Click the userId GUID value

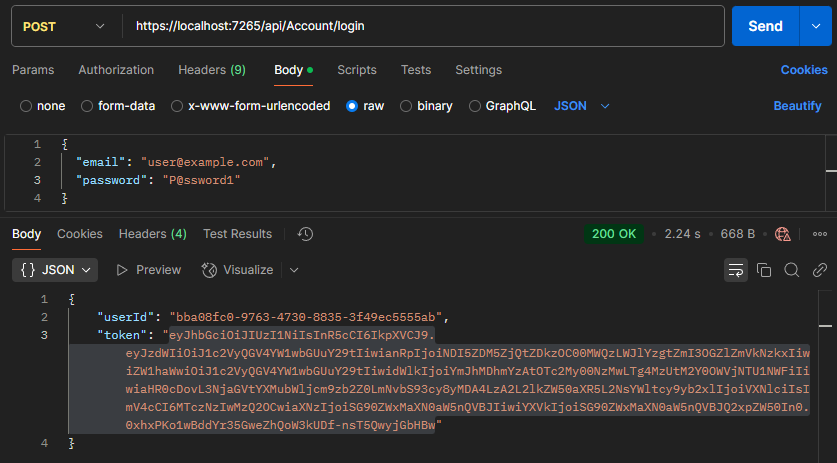[306, 317]
